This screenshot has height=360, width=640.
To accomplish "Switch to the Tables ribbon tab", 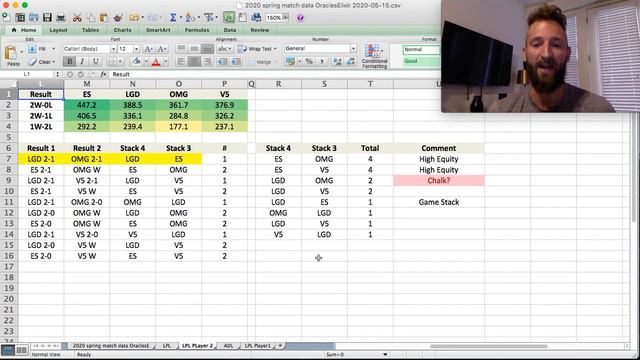I will (90, 30).
